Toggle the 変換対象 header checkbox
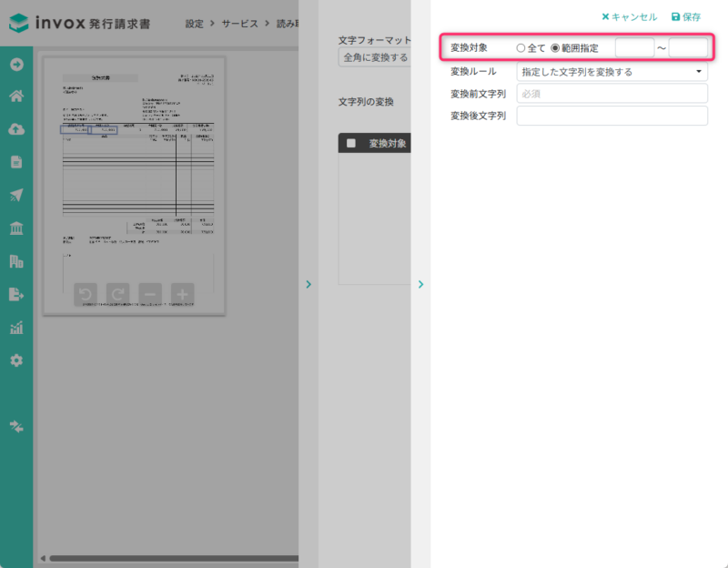Viewport: 728px width, 568px height. [351, 143]
